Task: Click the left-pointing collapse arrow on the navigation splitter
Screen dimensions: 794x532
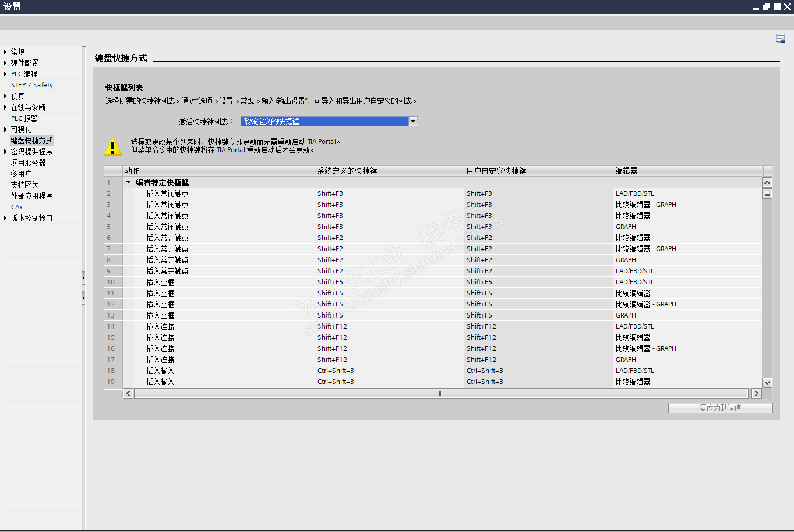Action: coord(83,279)
